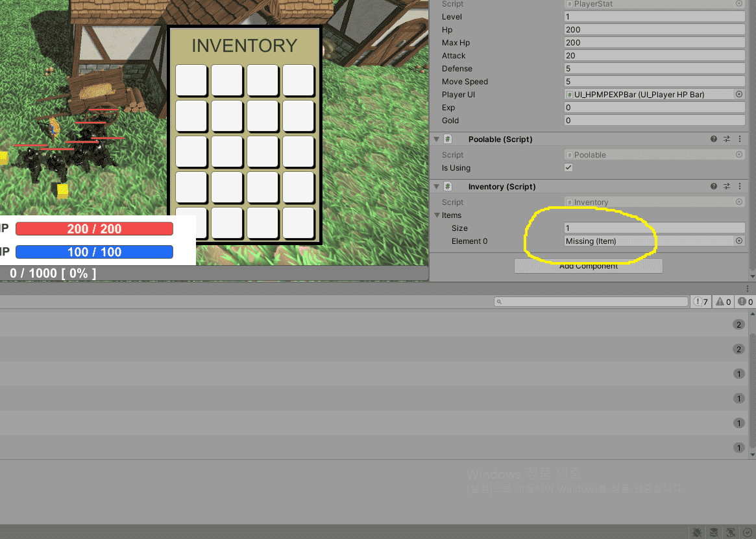
Task: Toggle the Is Using checkbox
Action: 568,167
